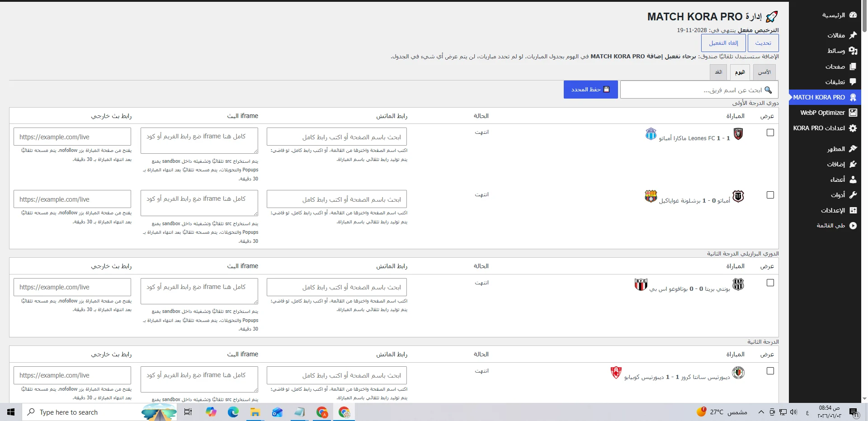Screen dimensions: 868x421
Task: Open أعضاء users icon
Action: [853, 180]
